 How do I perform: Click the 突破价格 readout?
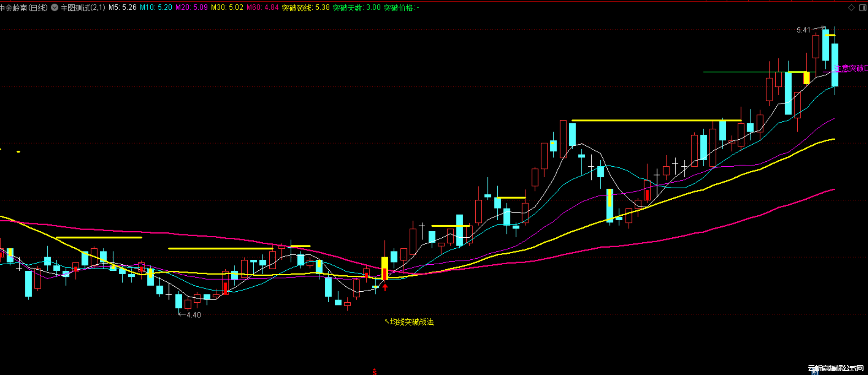(401, 7)
